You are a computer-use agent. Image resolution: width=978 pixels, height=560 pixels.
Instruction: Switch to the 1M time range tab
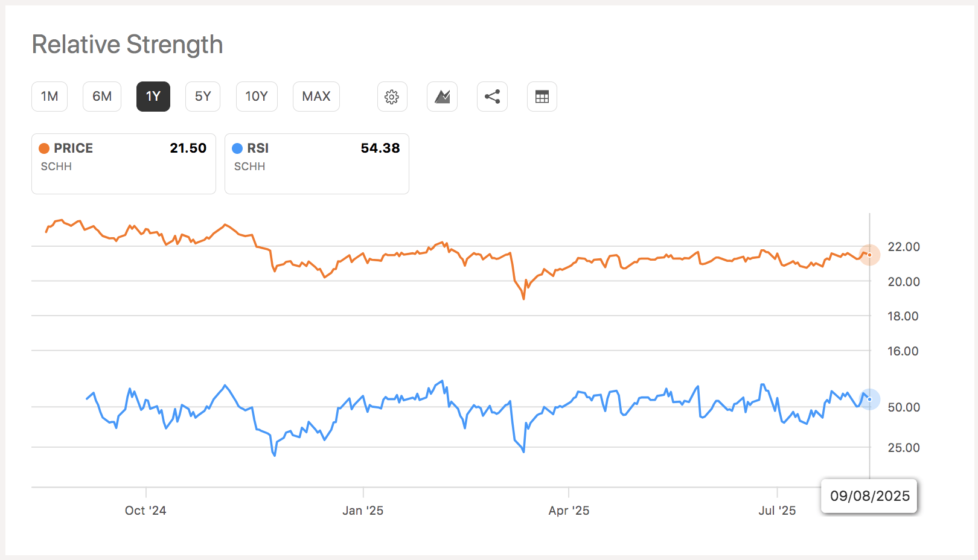(x=49, y=97)
